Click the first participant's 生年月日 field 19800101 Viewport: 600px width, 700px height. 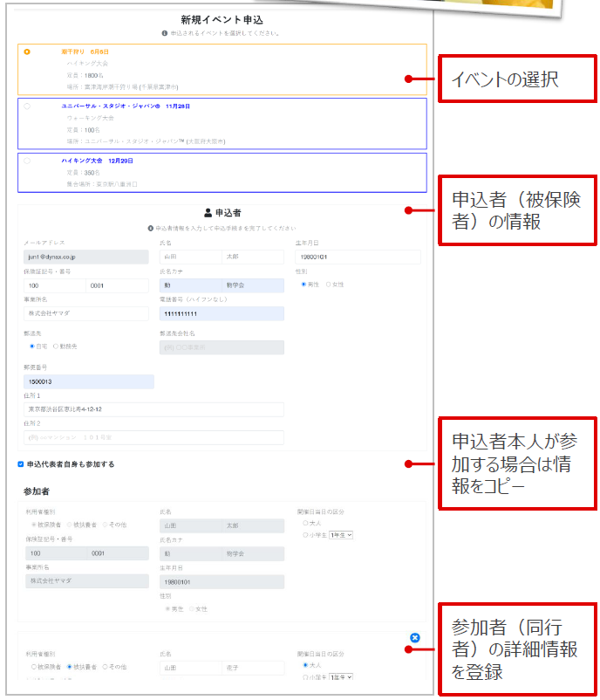pos(222,582)
